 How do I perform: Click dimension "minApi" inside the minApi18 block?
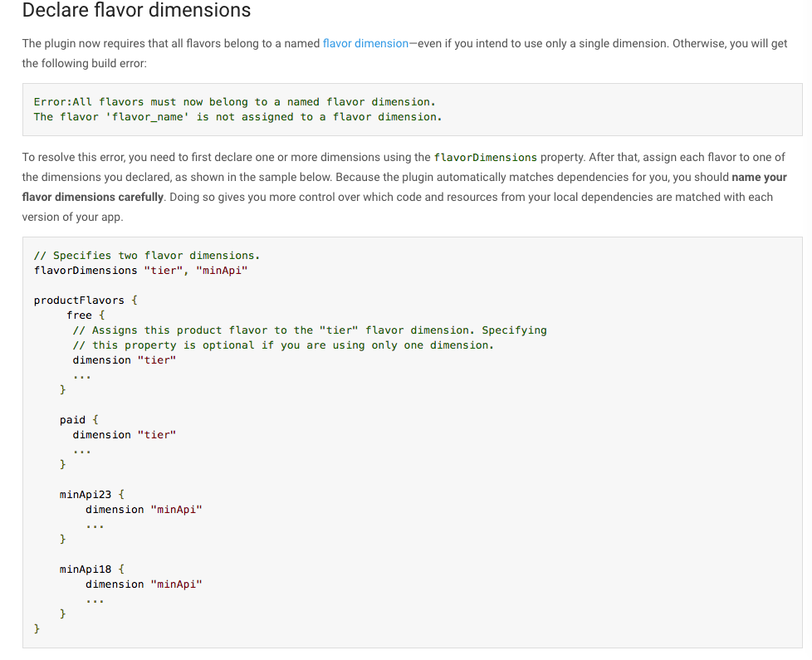coord(144,584)
